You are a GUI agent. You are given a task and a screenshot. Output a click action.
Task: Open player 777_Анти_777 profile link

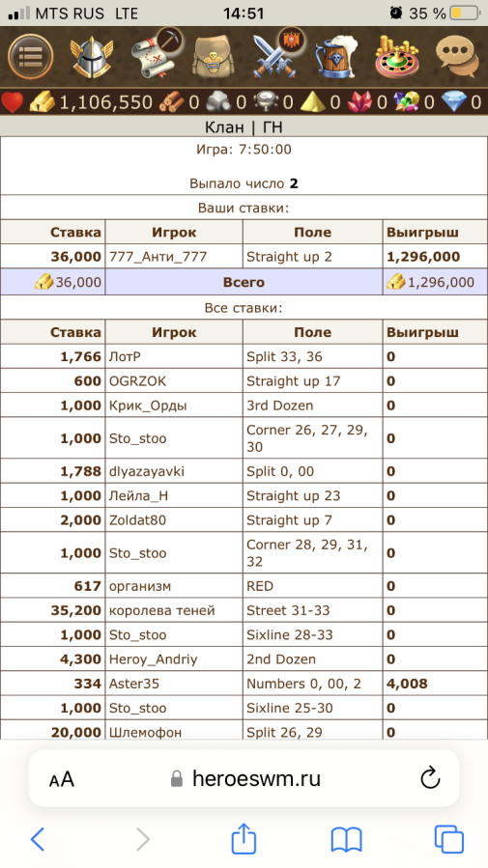pos(158,257)
